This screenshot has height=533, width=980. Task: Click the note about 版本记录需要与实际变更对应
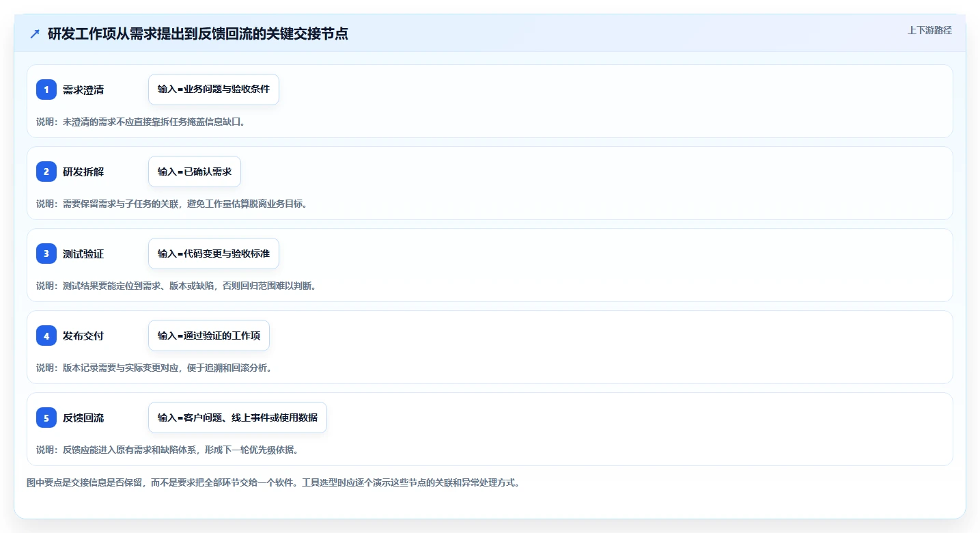pos(154,368)
